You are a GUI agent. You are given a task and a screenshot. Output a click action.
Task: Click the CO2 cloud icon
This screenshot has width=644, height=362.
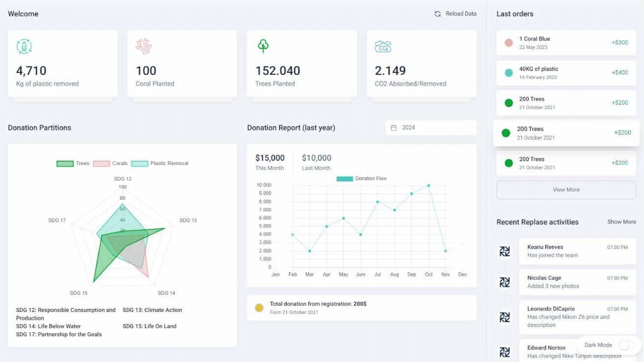[x=383, y=46]
